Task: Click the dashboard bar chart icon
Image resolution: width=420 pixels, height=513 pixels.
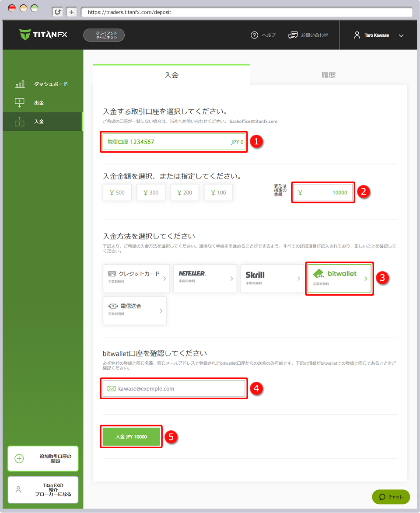Action: [x=20, y=84]
